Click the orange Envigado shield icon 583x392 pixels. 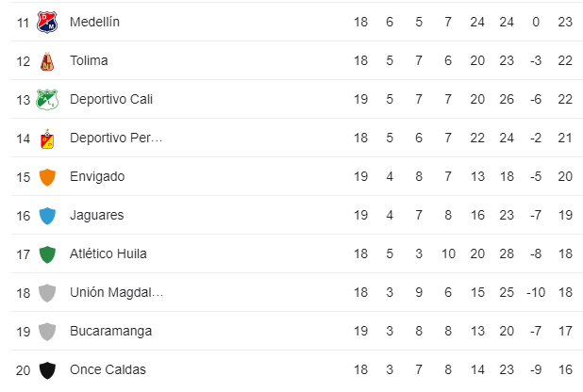coord(47,177)
